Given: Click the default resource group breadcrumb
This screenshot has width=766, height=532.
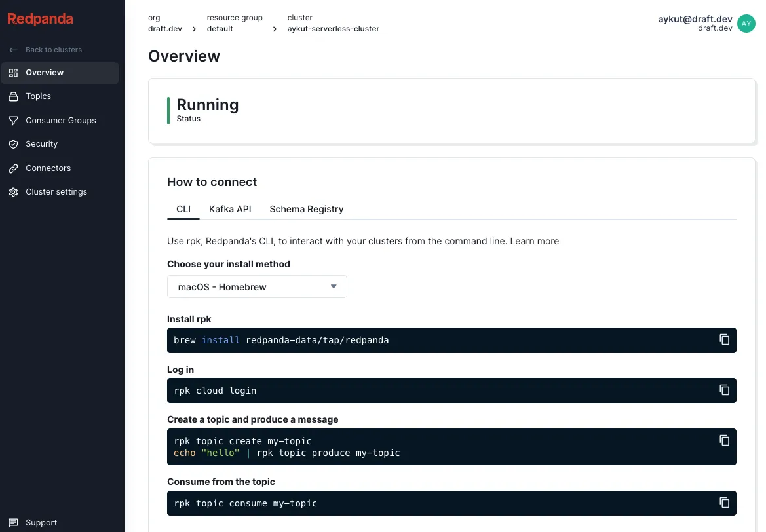Looking at the screenshot, I should pos(220,29).
